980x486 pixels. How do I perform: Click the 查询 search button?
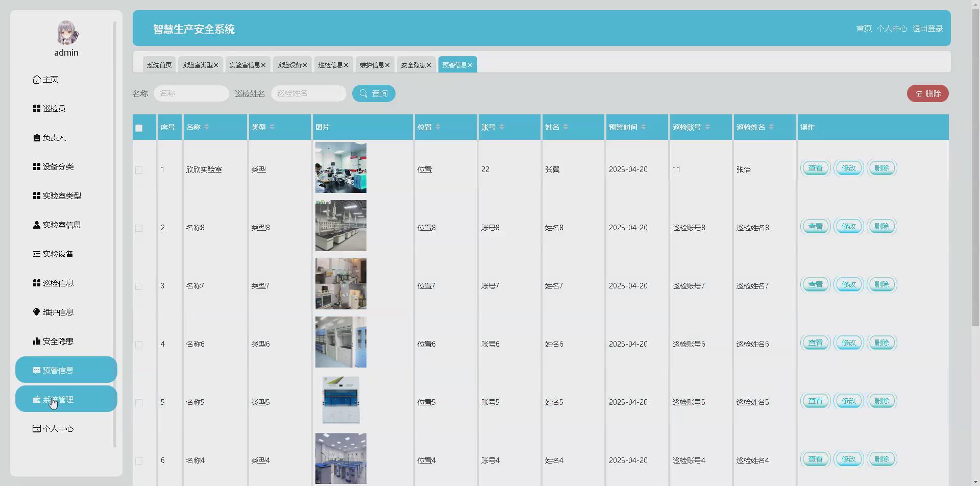coord(374,93)
